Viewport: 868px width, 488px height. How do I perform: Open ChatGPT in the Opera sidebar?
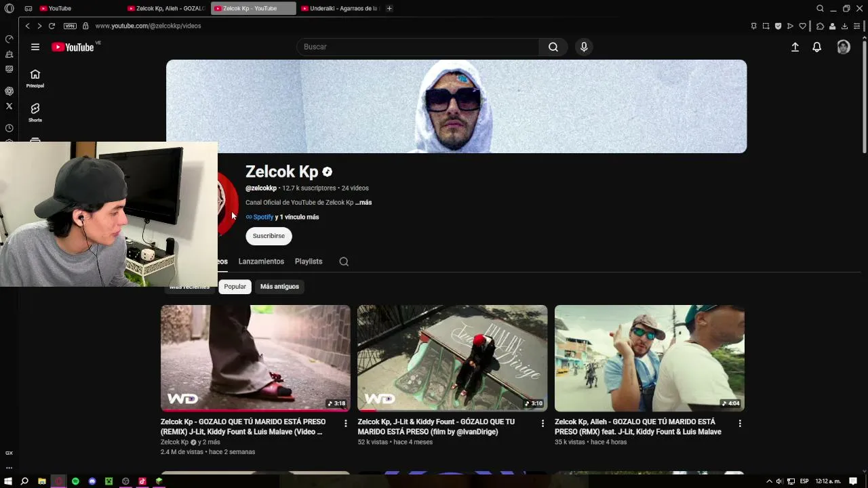pos(9,91)
